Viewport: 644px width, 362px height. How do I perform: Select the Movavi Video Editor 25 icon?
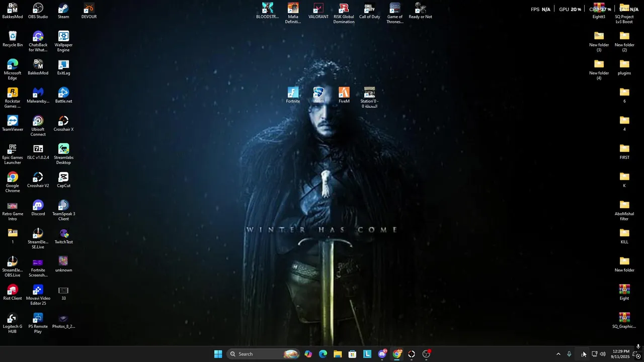click(38, 295)
